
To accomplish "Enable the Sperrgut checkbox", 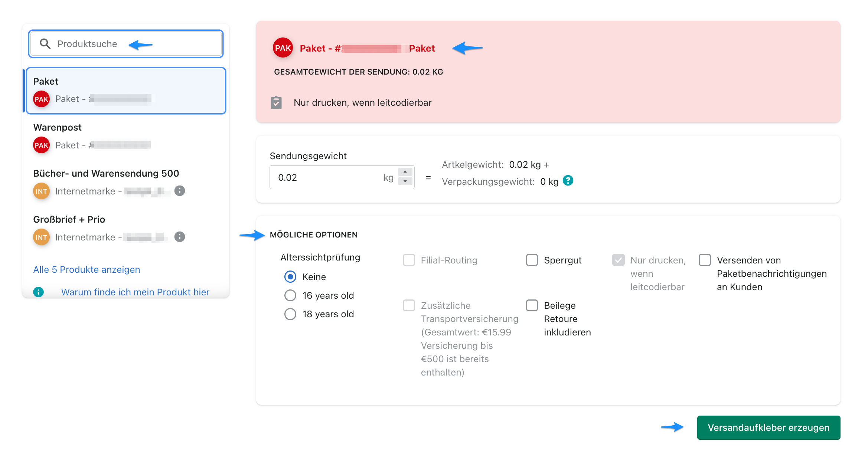I will (532, 260).
